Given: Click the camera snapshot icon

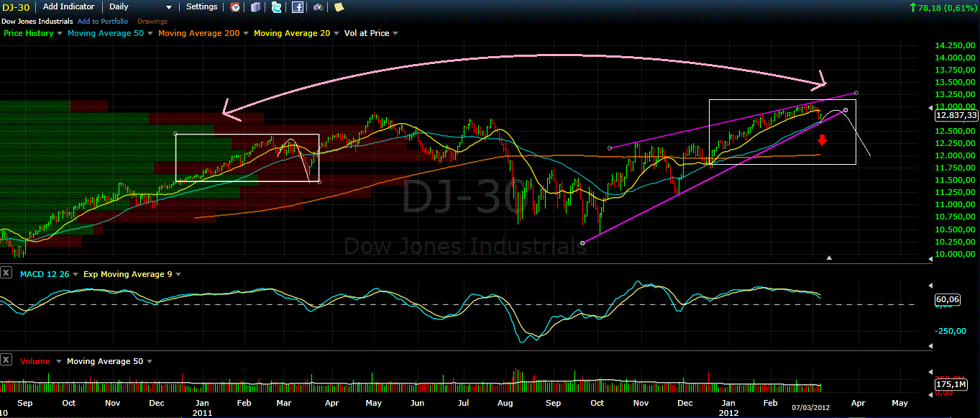Looking at the screenshot, I should (x=318, y=7).
